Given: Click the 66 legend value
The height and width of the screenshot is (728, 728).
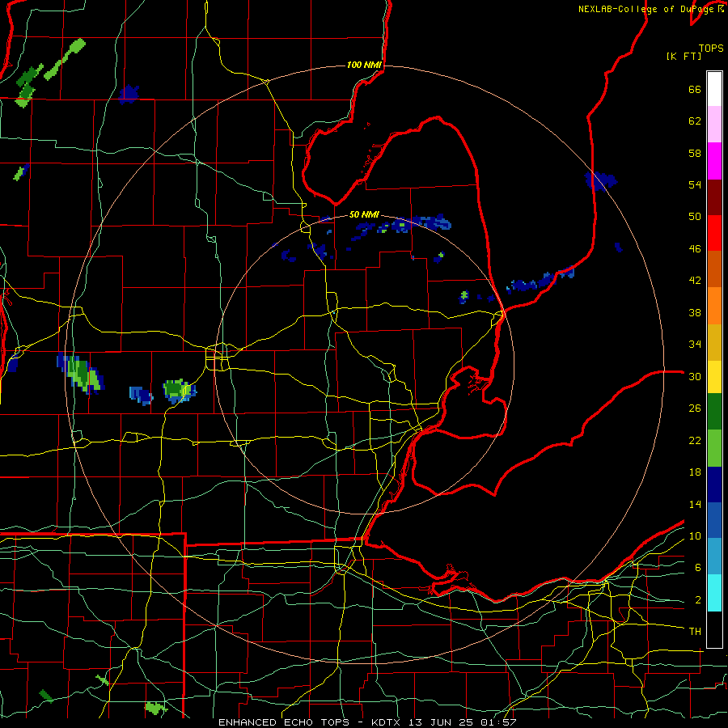Looking at the screenshot, I should pyautogui.click(x=695, y=90).
